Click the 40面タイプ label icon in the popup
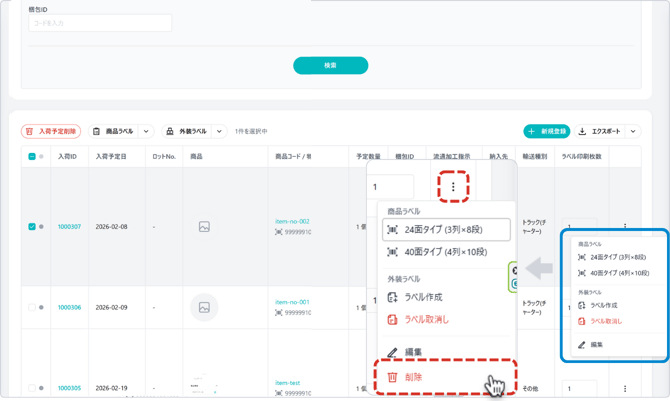The image size is (670, 401). (392, 252)
